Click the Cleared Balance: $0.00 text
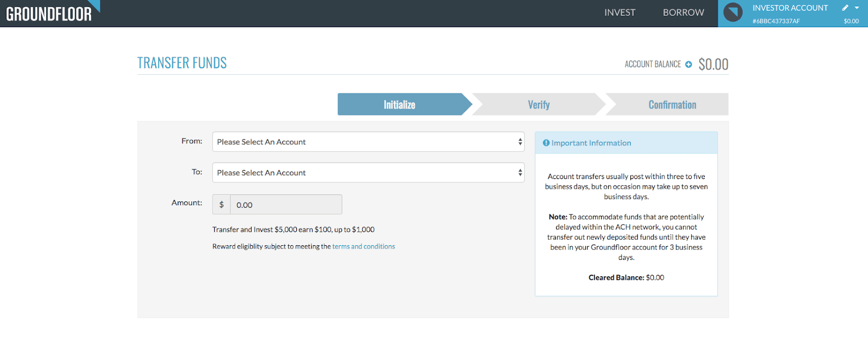This screenshot has width=868, height=350. [626, 277]
